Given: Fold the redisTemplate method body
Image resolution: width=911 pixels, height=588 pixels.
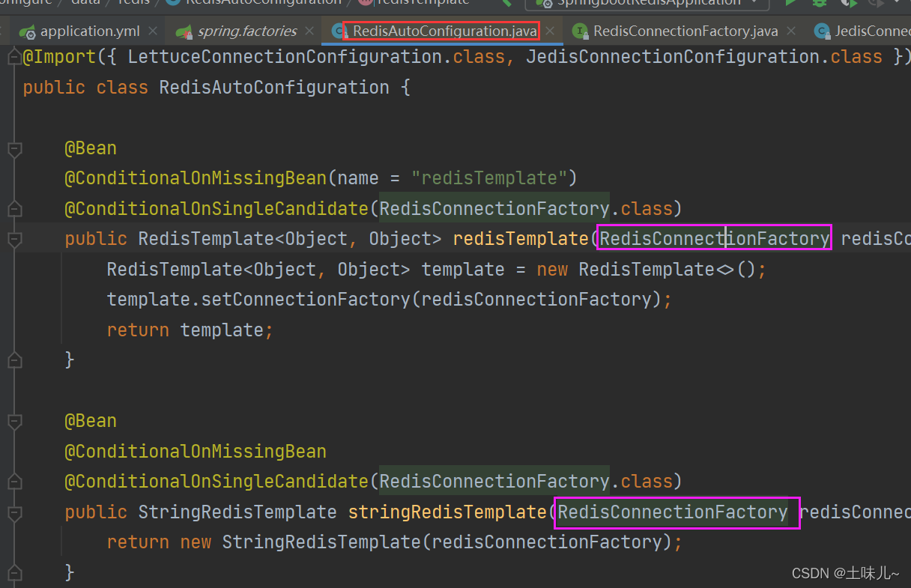Looking at the screenshot, I should [13, 239].
